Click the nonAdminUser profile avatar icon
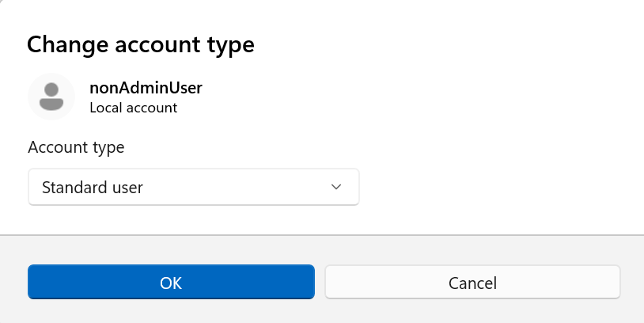 coord(51,96)
